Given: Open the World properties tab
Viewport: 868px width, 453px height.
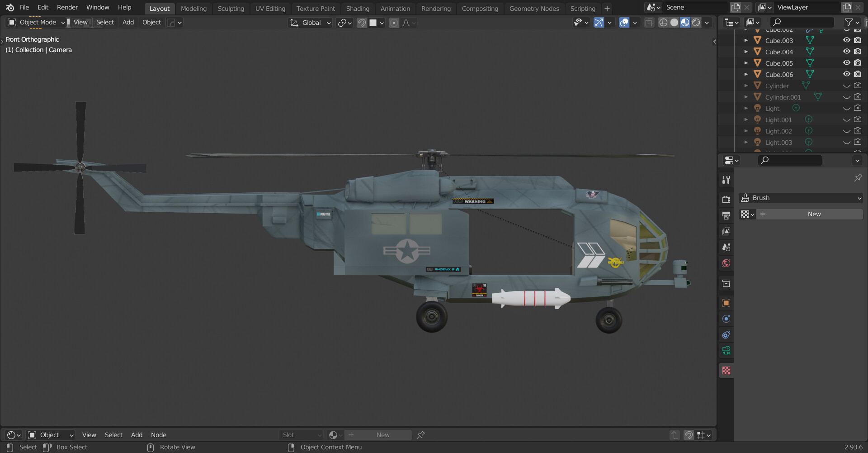Looking at the screenshot, I should [726, 263].
